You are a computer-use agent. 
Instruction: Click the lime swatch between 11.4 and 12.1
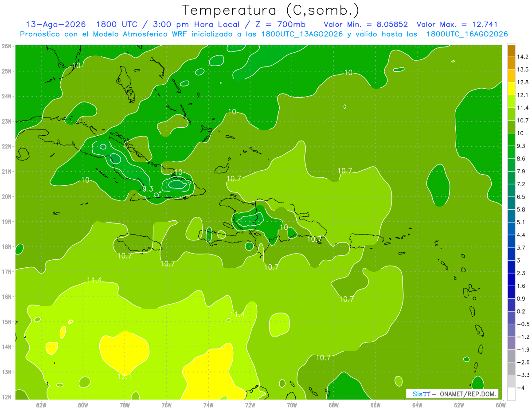[x=511, y=102]
